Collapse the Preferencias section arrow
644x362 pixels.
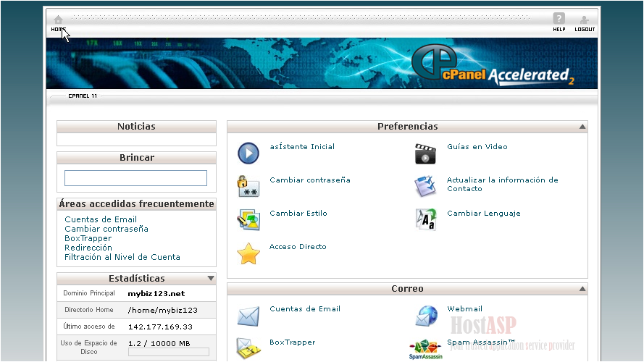pos(582,127)
